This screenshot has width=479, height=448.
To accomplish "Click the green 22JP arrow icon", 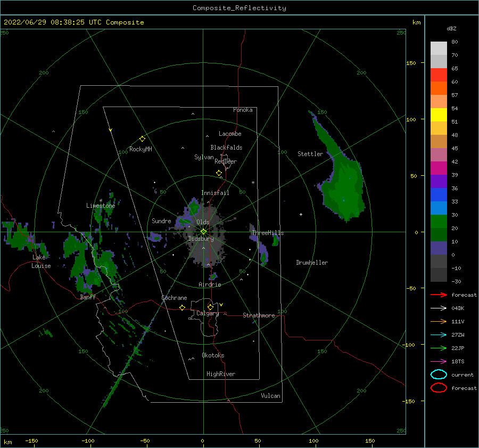I will coord(439,348).
